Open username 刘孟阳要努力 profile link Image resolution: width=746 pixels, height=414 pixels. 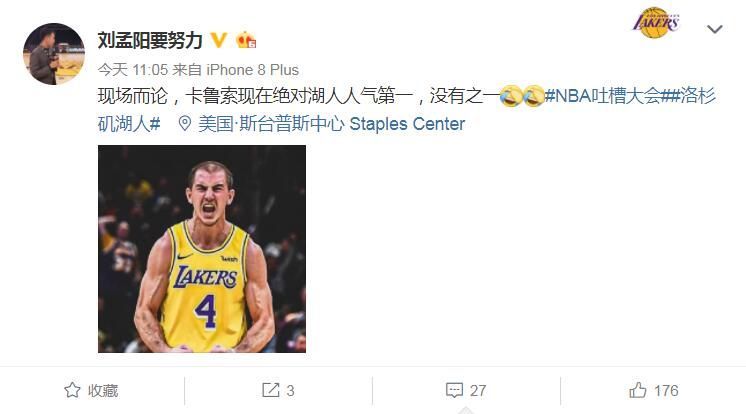pos(150,40)
